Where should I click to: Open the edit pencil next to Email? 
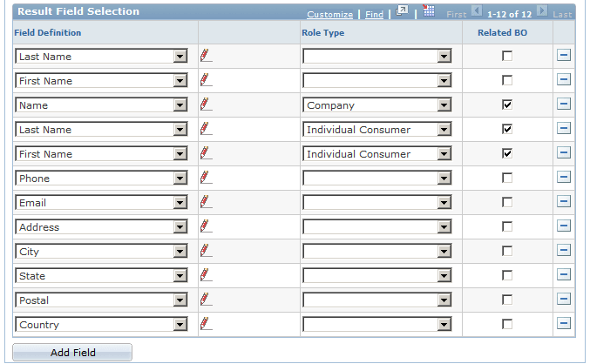[x=206, y=201]
